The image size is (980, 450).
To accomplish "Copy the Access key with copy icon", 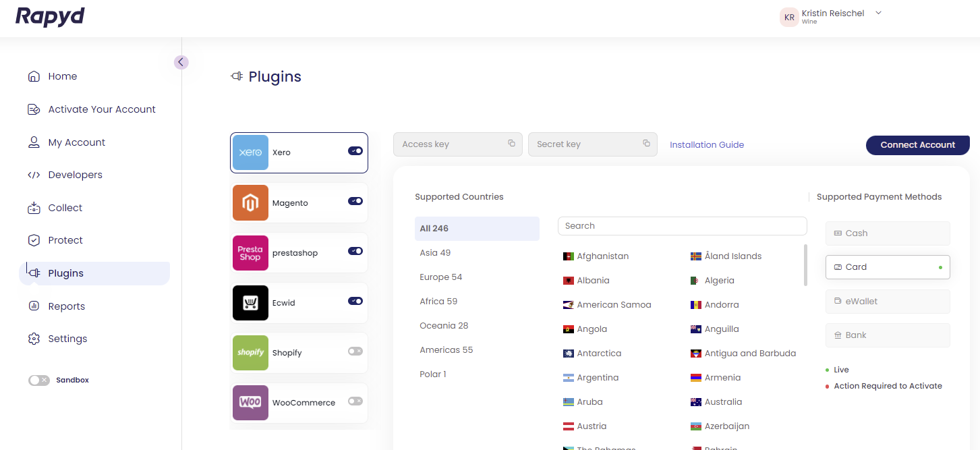I will (511, 143).
